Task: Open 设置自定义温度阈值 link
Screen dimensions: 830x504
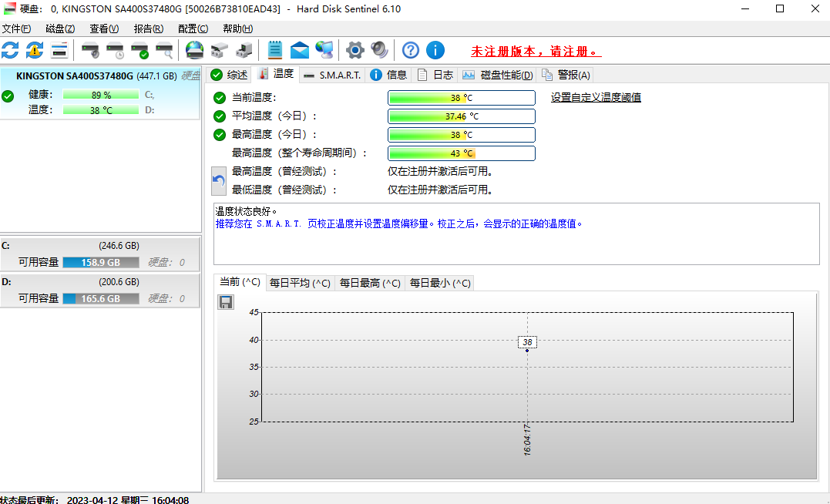Action: (x=597, y=97)
